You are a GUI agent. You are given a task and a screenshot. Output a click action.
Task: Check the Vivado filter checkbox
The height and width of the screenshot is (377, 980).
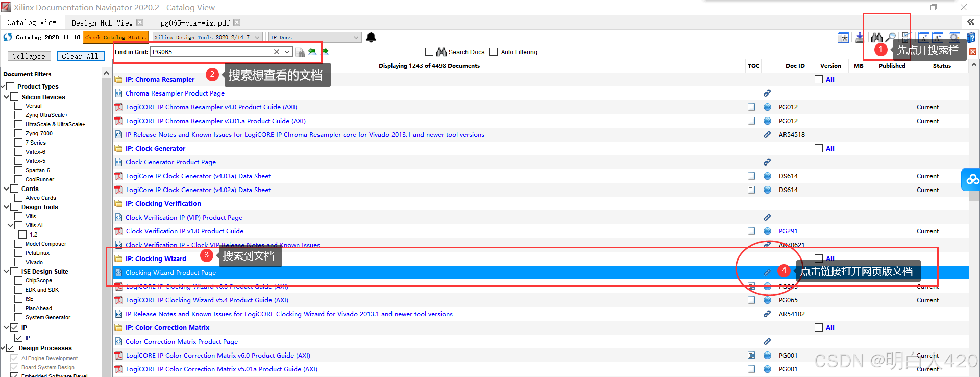pos(18,262)
